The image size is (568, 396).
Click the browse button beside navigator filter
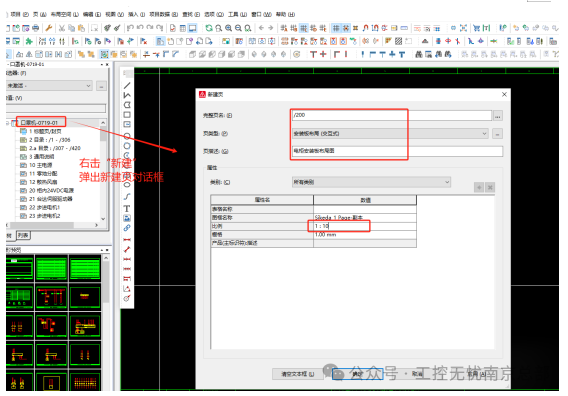pos(101,86)
